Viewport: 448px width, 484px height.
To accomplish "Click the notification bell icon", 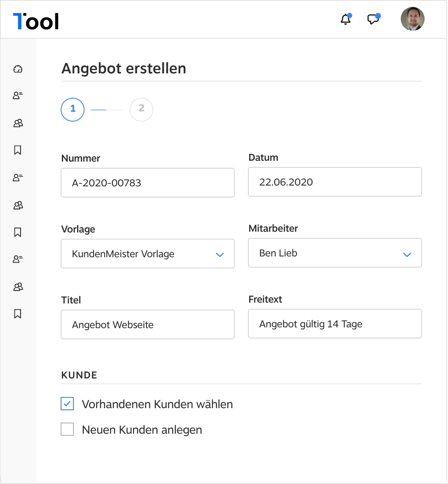I will (345, 19).
